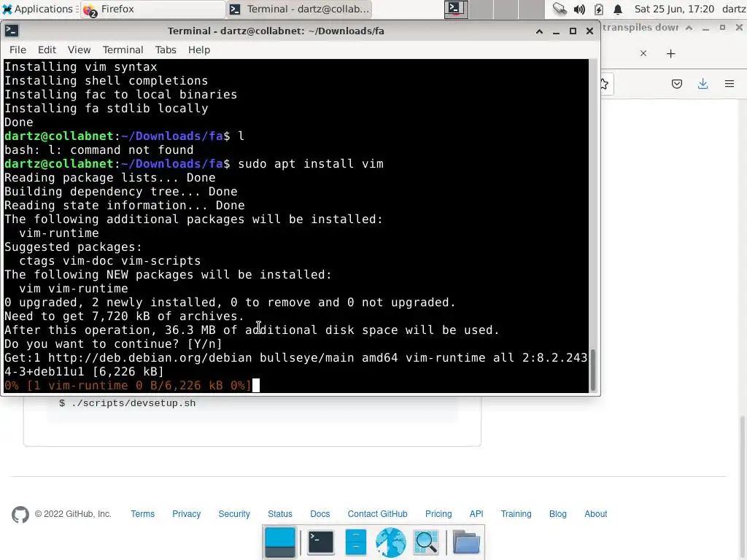This screenshot has width=747, height=560.
Task: Check the power manager battery icon
Action: tap(599, 9)
